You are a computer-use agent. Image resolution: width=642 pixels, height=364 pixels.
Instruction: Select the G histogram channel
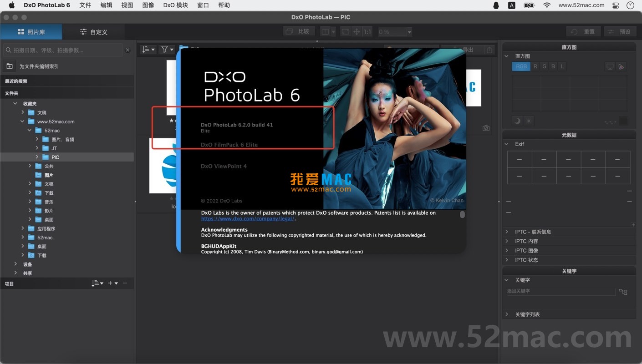pos(544,66)
